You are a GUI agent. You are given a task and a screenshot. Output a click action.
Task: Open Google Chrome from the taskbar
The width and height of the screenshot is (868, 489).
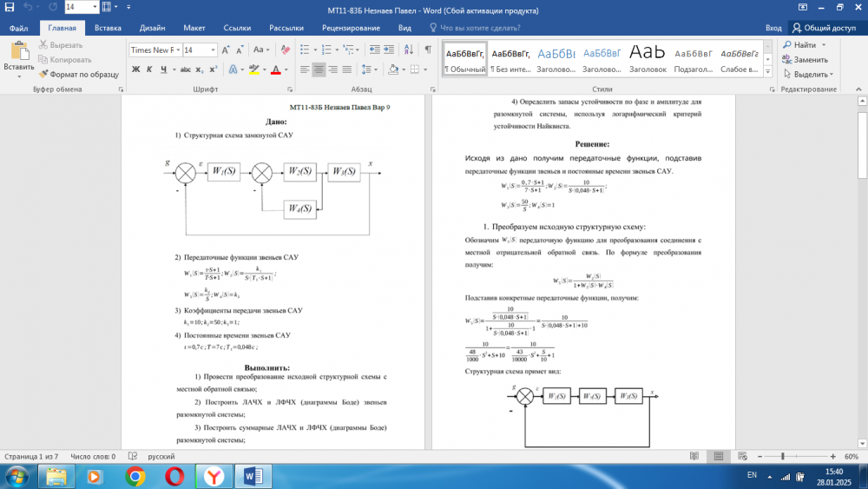coord(135,476)
